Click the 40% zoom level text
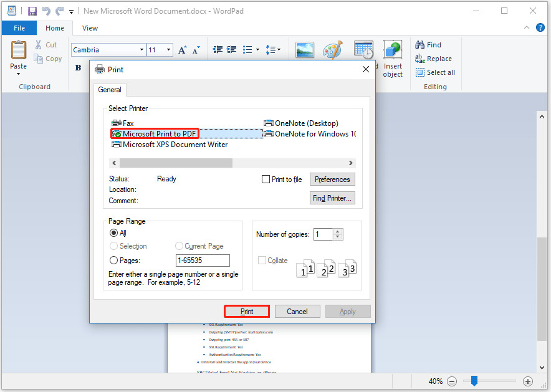 [x=436, y=381]
